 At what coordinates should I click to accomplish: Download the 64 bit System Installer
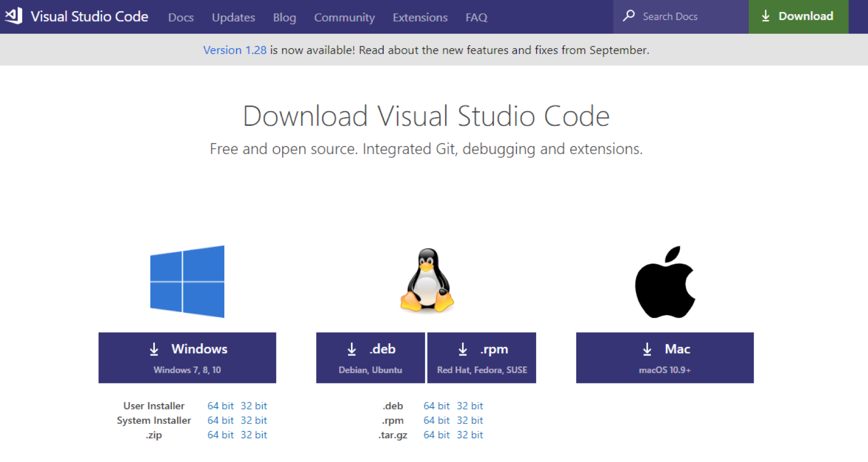(x=220, y=420)
